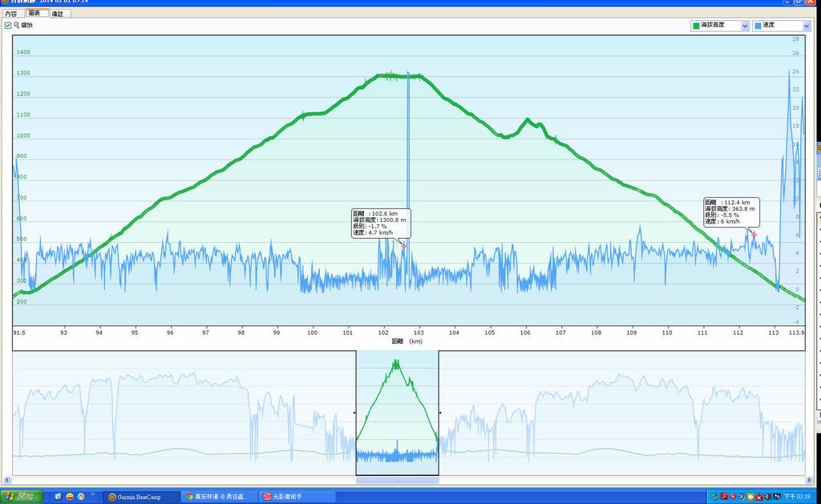Image resolution: width=821 pixels, height=504 pixels.
Task: Click the scrollbar right arrow
Action: [x=808, y=480]
